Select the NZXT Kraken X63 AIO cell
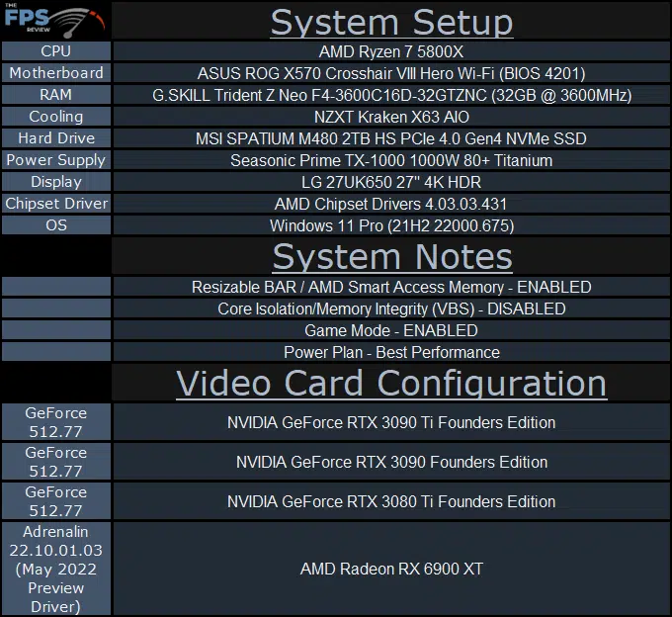 pyautogui.click(x=391, y=117)
